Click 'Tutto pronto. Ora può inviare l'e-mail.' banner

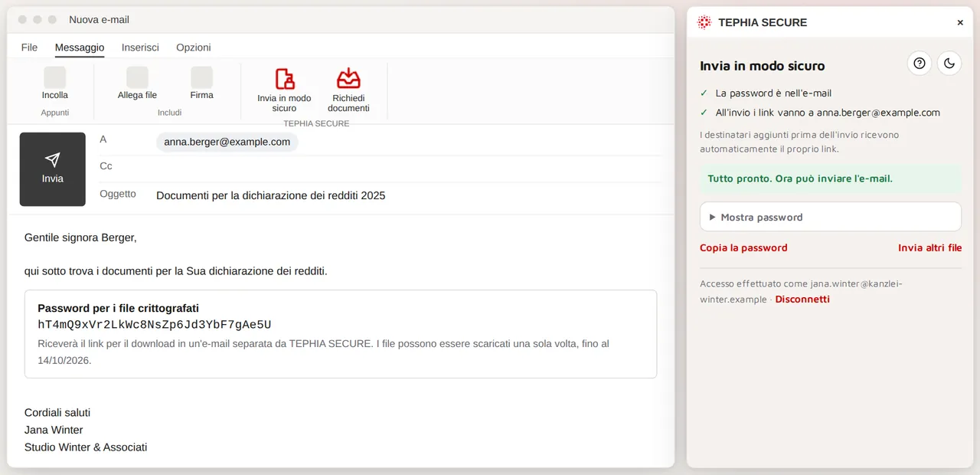pos(831,179)
